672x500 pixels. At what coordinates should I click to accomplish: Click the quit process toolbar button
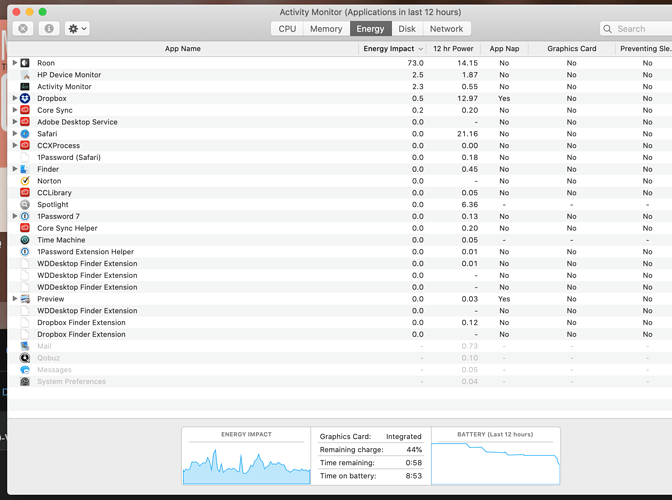pyautogui.click(x=23, y=29)
